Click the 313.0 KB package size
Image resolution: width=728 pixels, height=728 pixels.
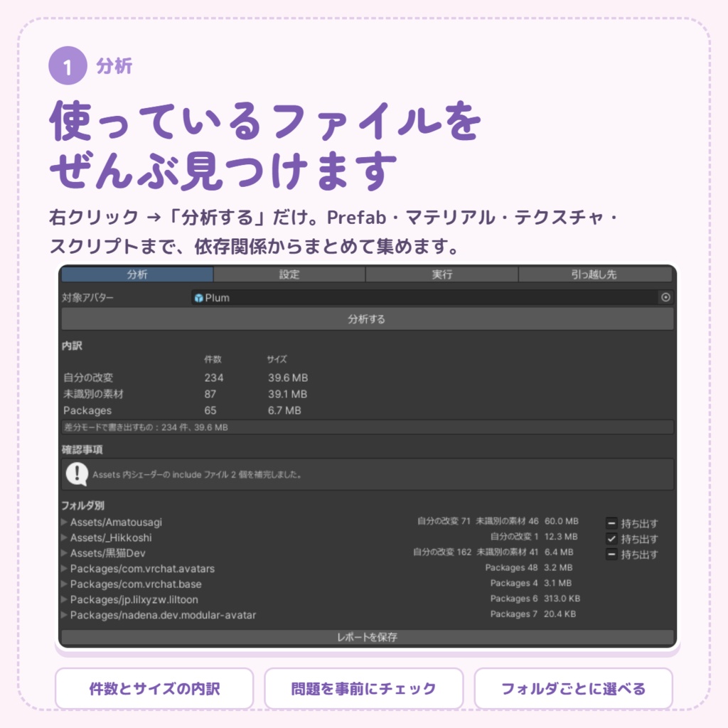562,599
